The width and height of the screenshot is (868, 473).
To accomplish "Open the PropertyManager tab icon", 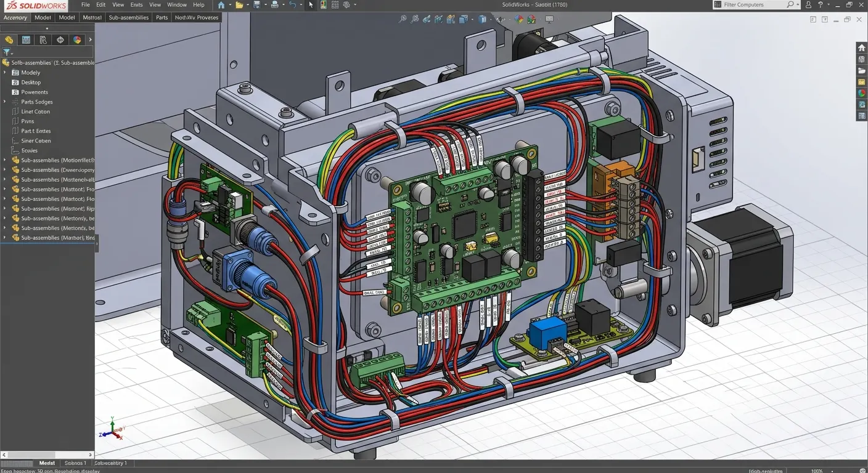I will click(26, 39).
